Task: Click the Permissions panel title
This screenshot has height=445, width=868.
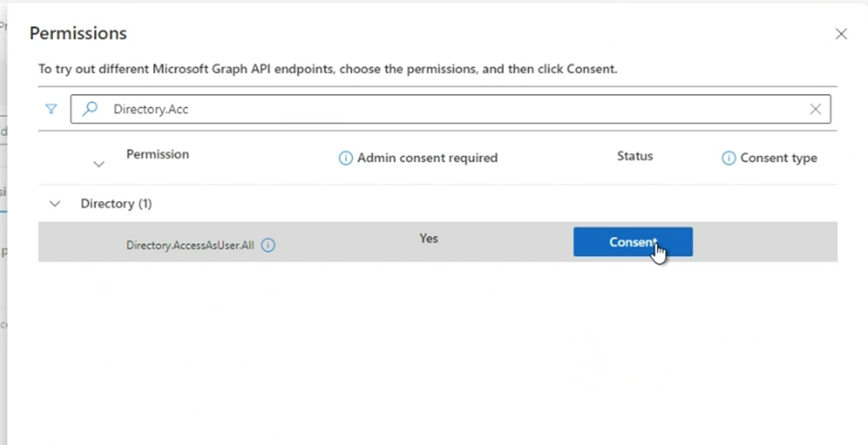Action: 78,34
